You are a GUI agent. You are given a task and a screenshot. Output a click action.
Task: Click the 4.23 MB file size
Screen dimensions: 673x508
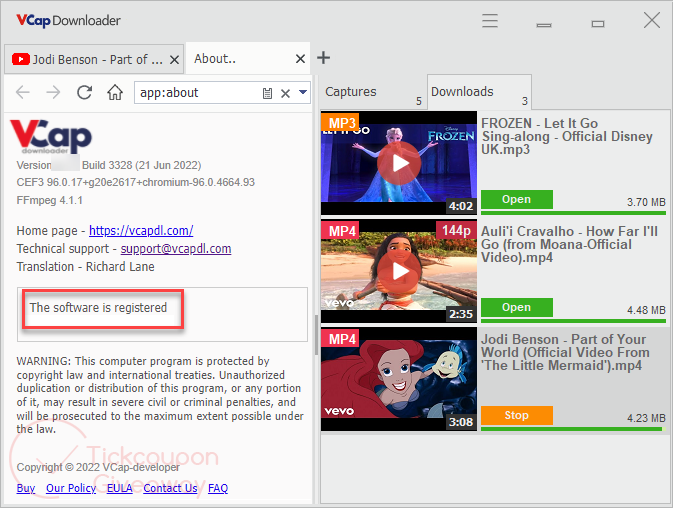646,418
